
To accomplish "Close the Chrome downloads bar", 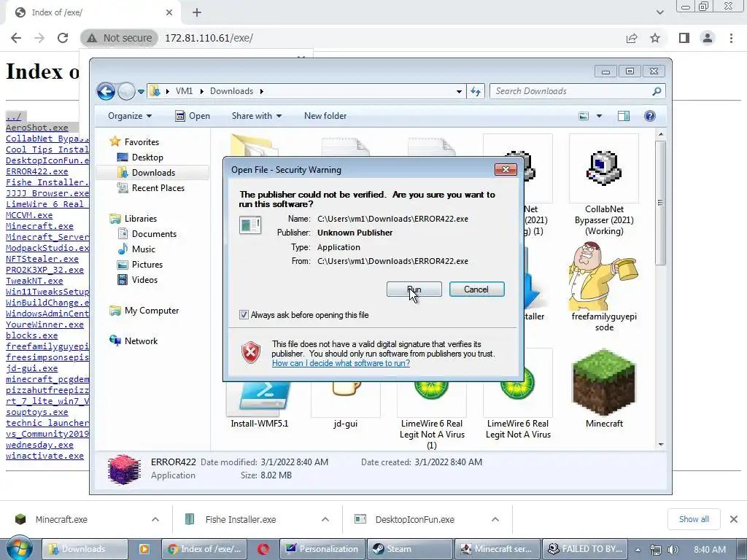I will click(734, 519).
